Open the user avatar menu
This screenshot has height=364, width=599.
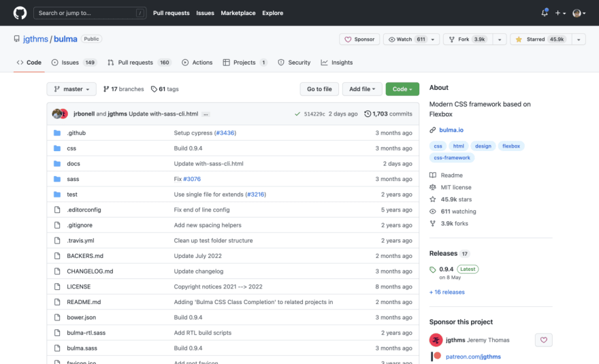click(x=579, y=13)
